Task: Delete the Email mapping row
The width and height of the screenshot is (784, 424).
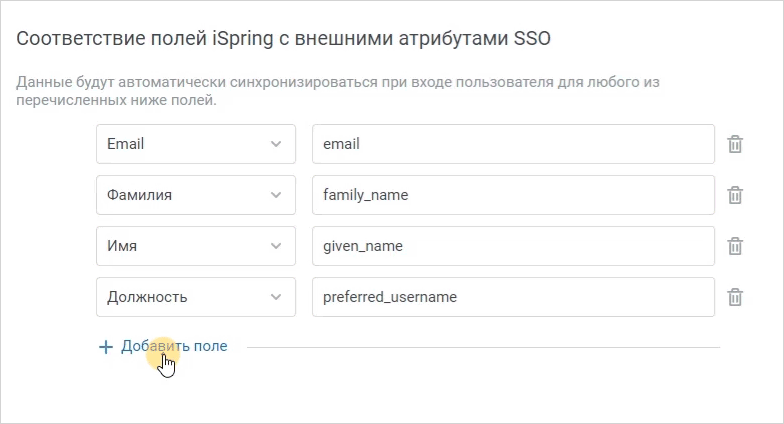Action: 734,144
